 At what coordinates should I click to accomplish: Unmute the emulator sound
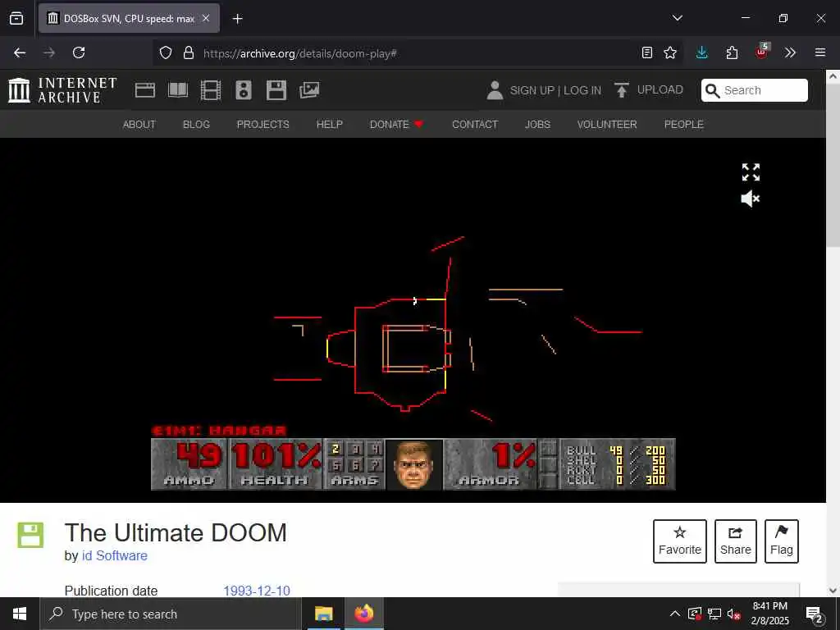[751, 199]
